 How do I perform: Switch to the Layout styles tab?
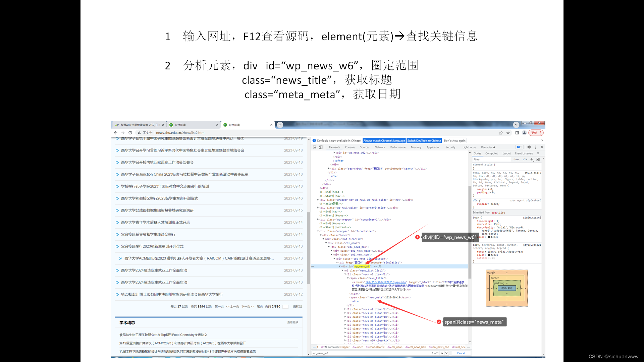[x=506, y=154]
